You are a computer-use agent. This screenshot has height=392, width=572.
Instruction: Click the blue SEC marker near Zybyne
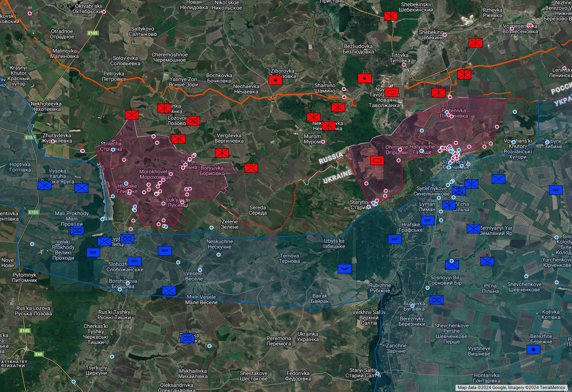click(x=556, y=190)
